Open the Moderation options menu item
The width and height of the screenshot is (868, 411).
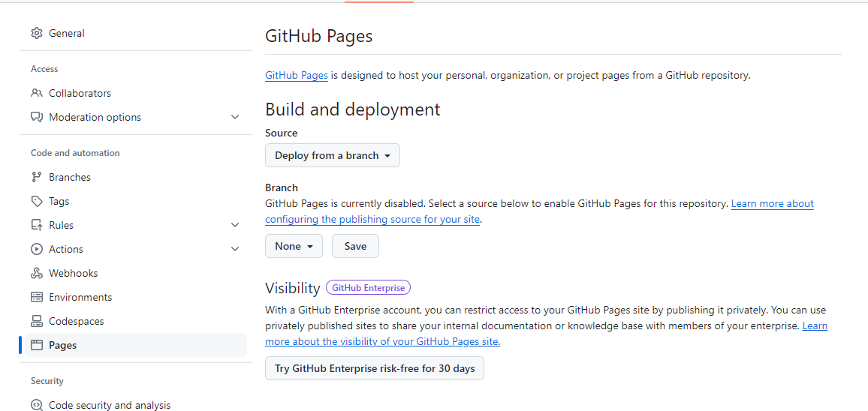pyautogui.click(x=95, y=117)
